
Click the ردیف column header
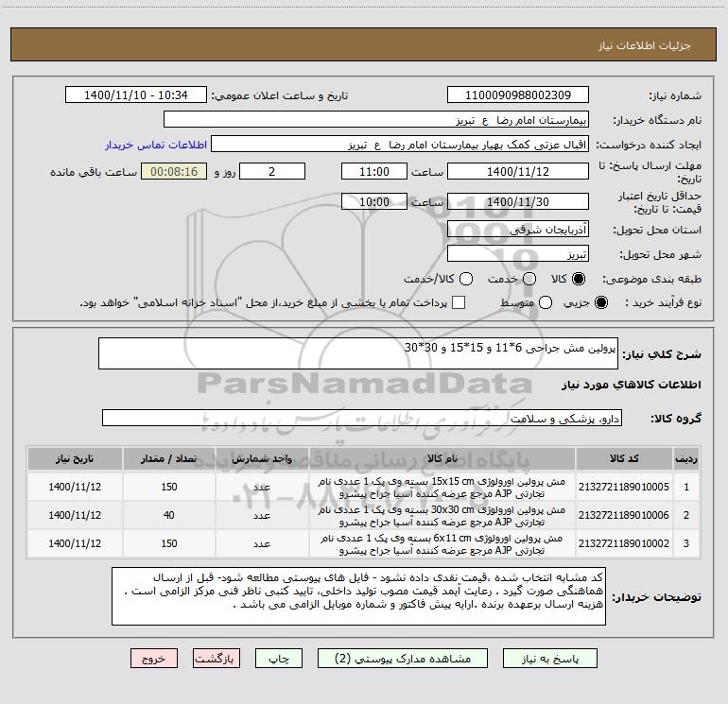click(x=686, y=458)
